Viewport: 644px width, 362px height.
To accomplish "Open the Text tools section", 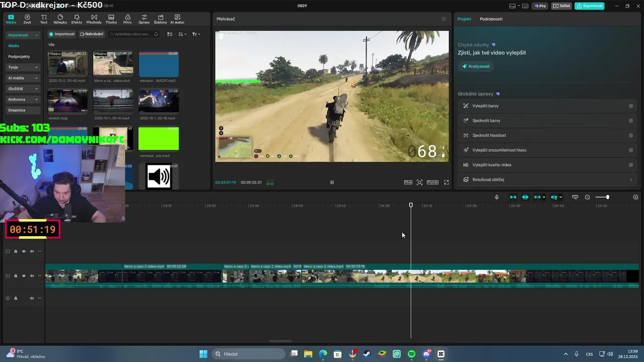I will 44,19.
